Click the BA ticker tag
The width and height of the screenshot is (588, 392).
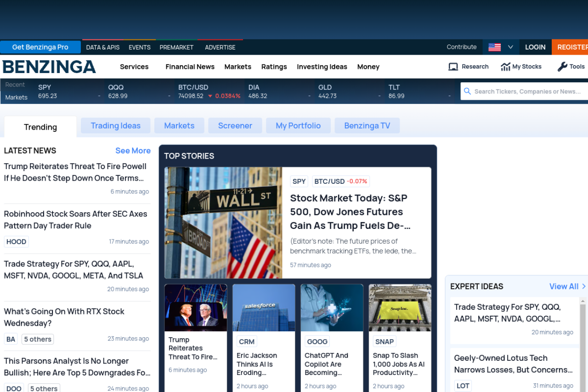coord(11,339)
